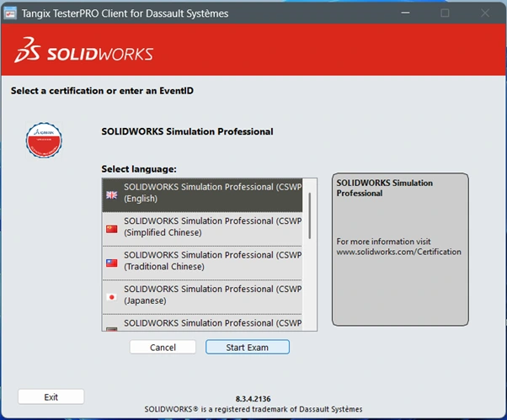
Task: Close the TesterPRO window
Action: tap(485, 13)
